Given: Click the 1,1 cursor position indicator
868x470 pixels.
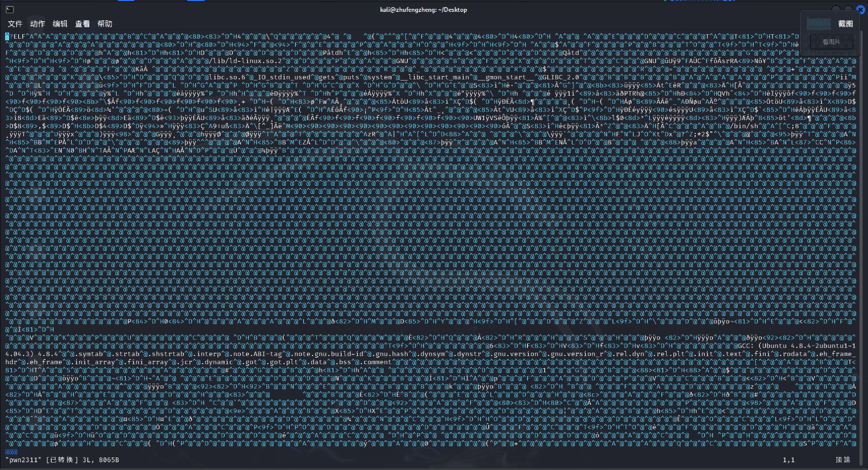Looking at the screenshot, I should point(789,460).
